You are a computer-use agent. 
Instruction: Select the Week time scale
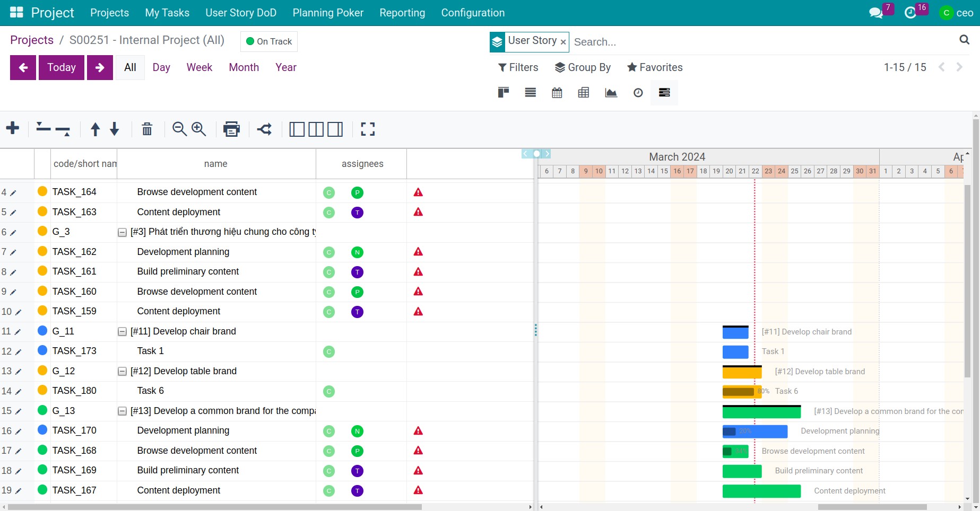[200, 67]
